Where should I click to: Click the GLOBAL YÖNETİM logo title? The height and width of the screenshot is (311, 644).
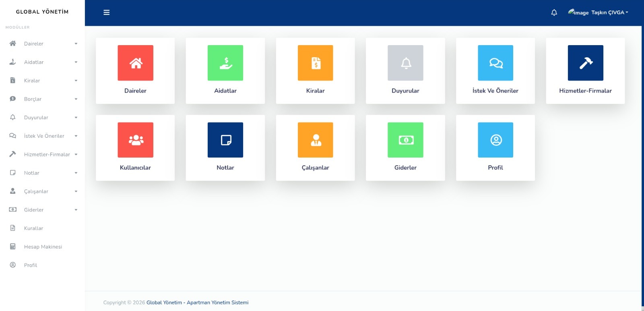coord(42,12)
